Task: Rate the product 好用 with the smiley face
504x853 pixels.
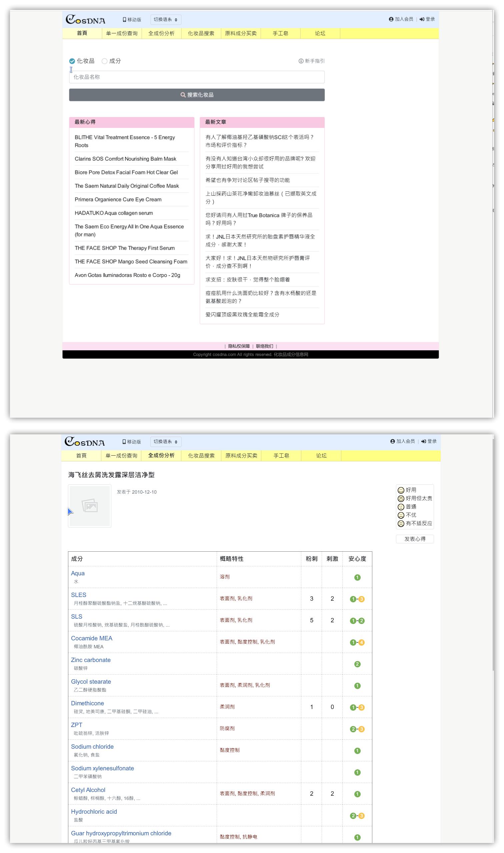Action: (407, 490)
